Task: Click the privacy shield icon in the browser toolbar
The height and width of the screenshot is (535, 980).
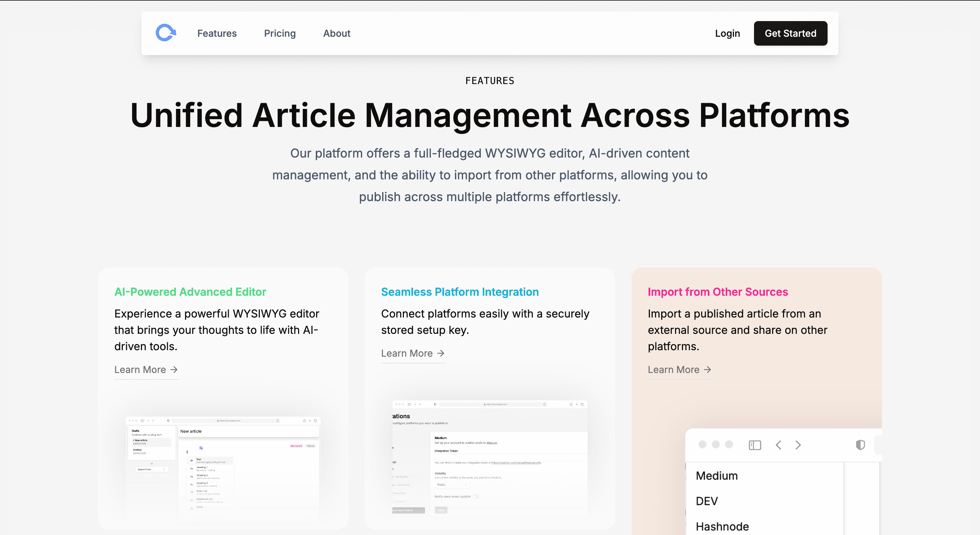Action: (x=169, y=421)
